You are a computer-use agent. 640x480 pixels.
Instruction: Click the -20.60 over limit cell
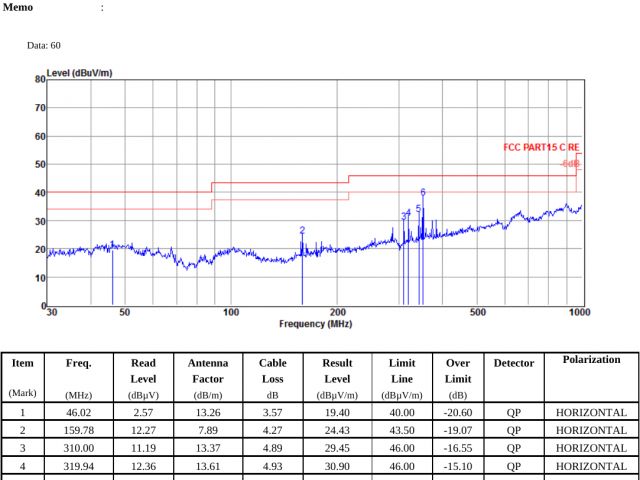[457, 412]
